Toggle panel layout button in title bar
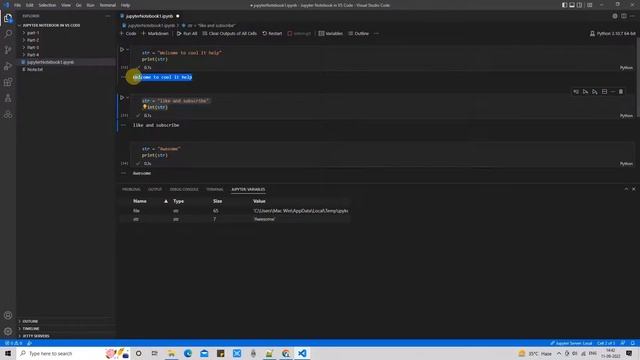The width and height of the screenshot is (640, 360). click(x=572, y=5)
